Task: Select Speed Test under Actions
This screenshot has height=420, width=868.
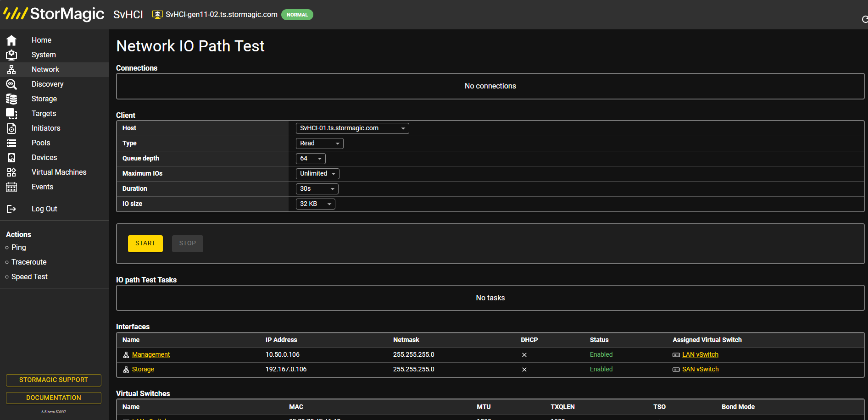Action: [x=29, y=277]
